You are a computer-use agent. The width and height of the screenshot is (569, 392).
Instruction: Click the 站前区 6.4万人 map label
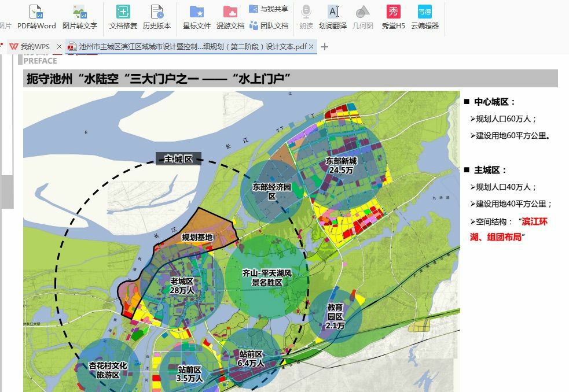[251, 358]
